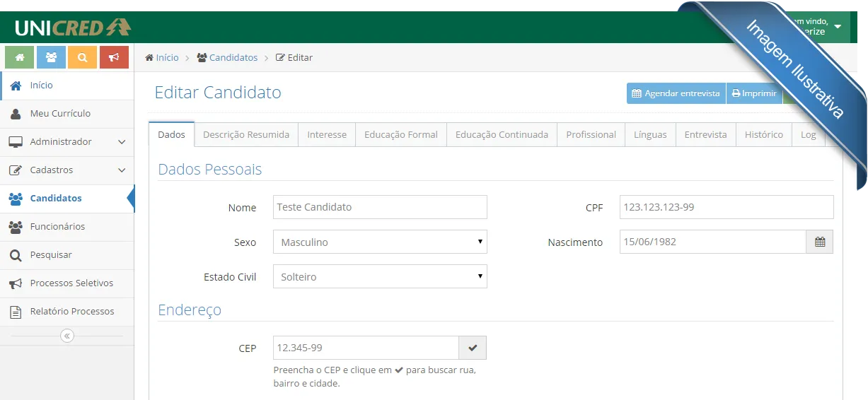Click the CEP checkmark lookup button

[473, 348]
